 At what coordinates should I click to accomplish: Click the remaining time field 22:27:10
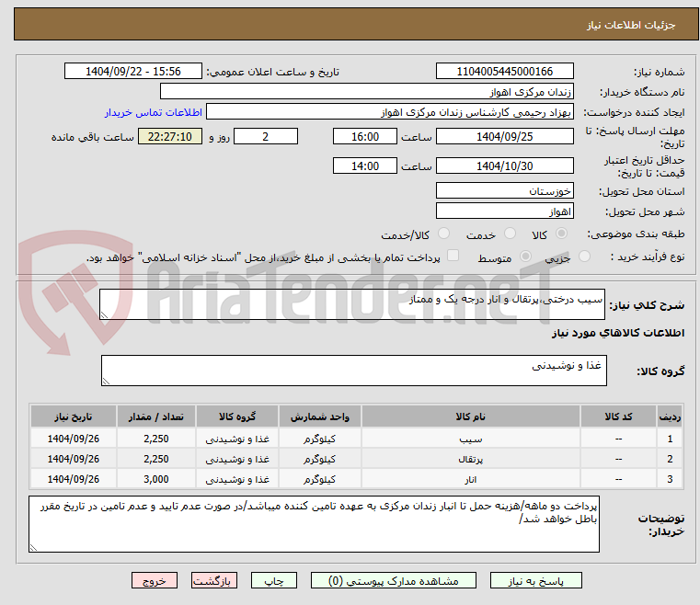[x=170, y=136]
